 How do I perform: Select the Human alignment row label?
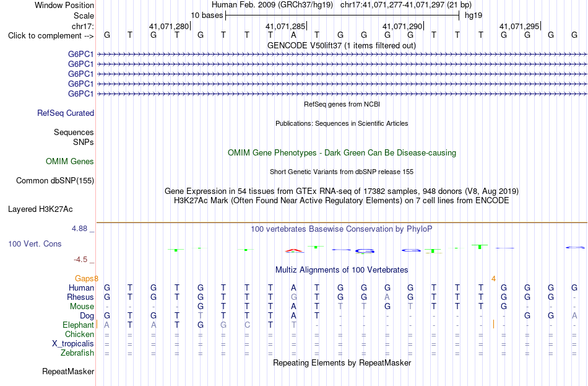81,288
